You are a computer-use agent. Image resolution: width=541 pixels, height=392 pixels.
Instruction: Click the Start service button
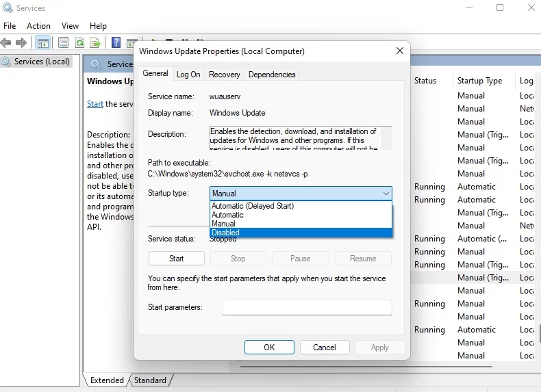pyautogui.click(x=176, y=259)
